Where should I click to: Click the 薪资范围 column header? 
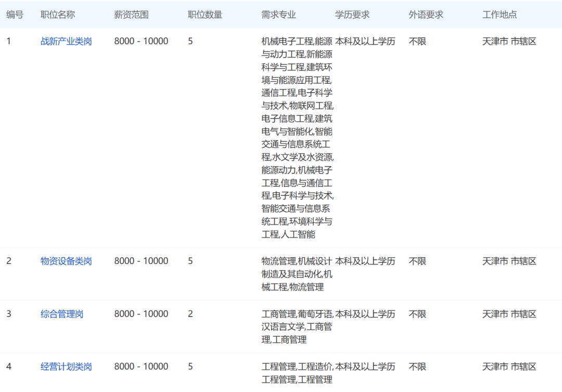click(131, 15)
